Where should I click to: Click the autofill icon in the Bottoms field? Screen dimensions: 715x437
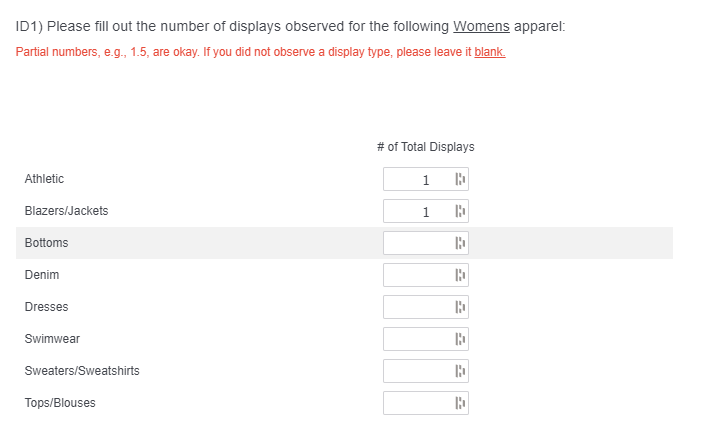click(x=460, y=244)
